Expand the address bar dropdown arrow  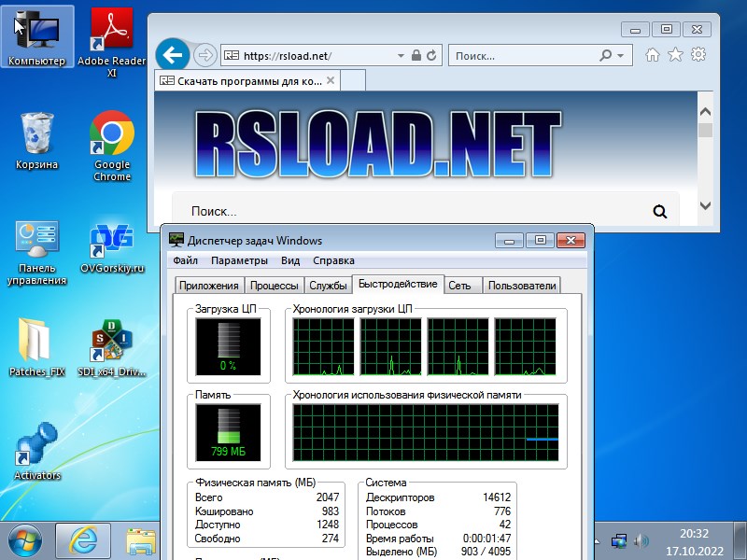401,56
